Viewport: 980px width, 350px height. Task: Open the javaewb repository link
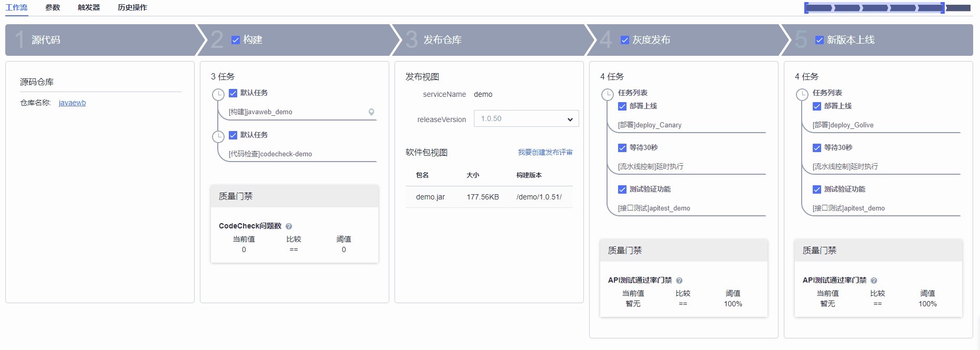coord(72,103)
